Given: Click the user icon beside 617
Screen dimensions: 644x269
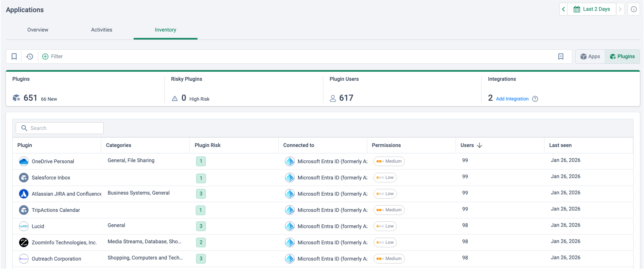Looking at the screenshot, I should point(333,98).
